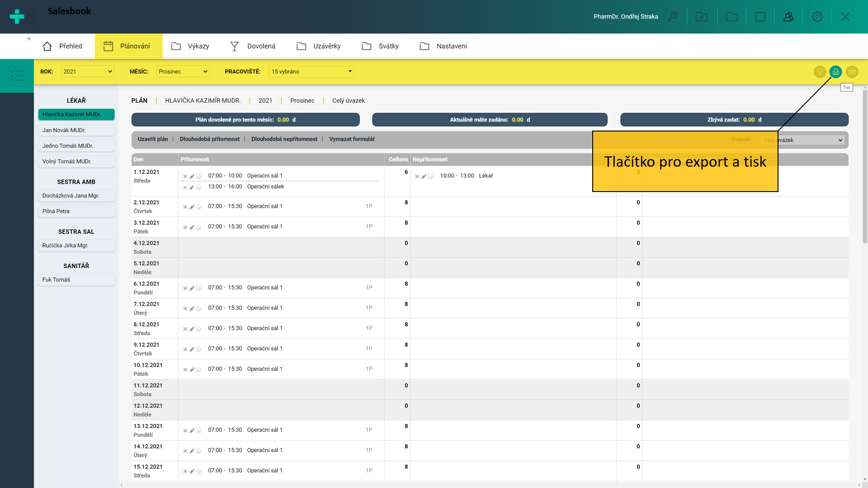Open the yellow hamburger menu icon
Screen dimensions: 868x488
tap(852, 72)
